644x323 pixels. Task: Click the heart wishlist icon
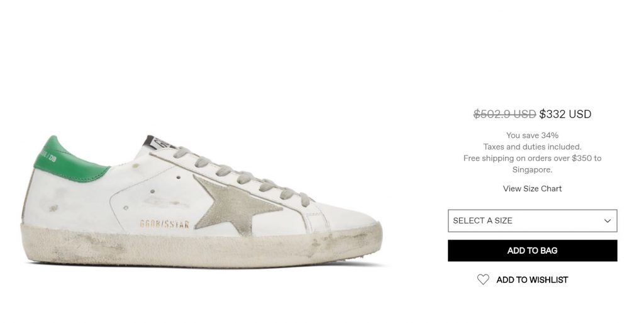(483, 280)
